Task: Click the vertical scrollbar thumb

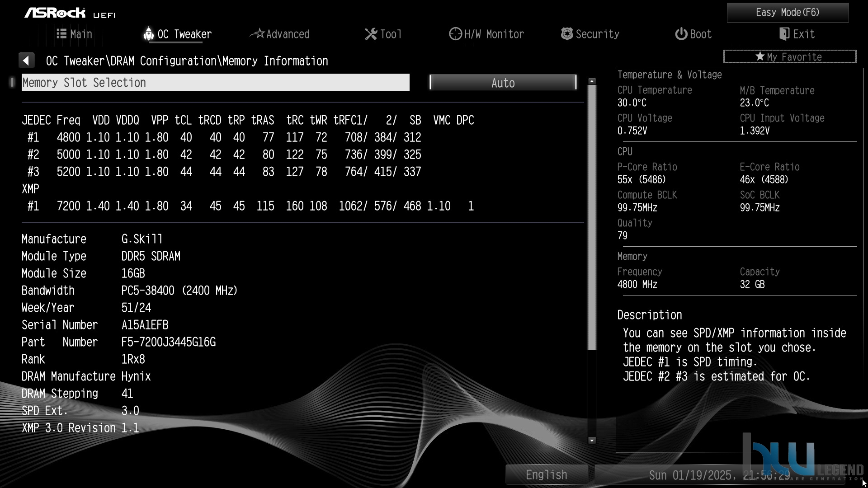Action: (592, 217)
